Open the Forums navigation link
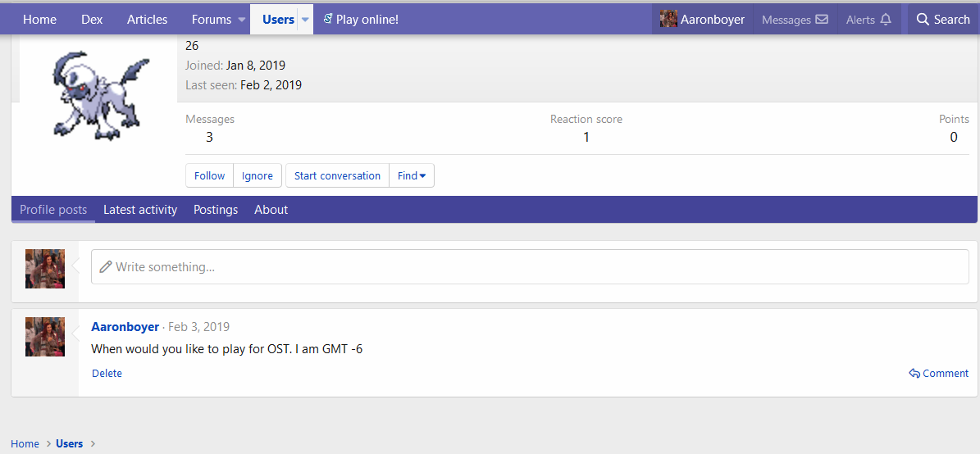 click(x=212, y=20)
